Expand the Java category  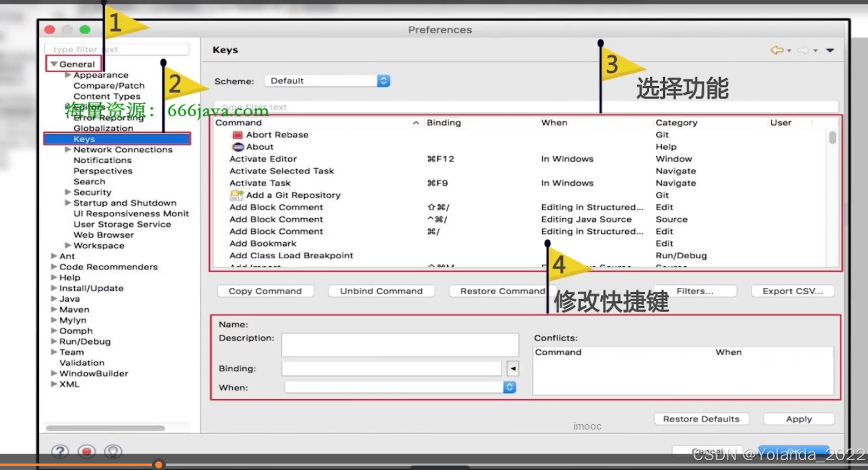[54, 299]
